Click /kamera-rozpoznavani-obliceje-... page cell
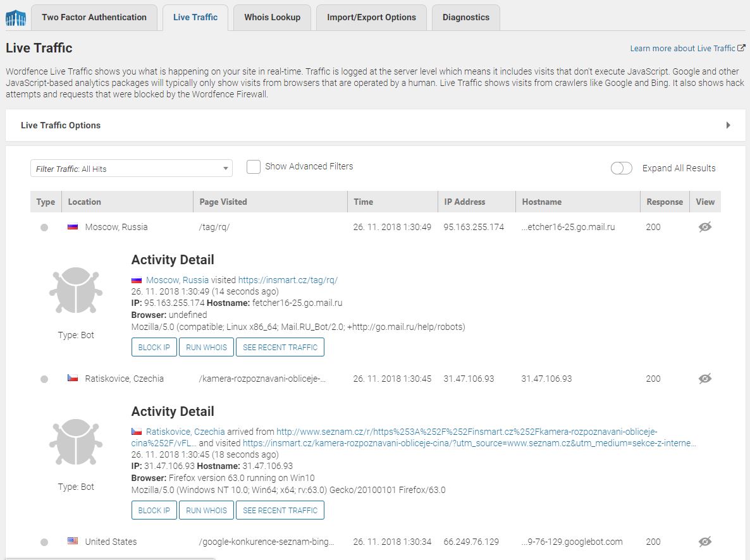Image resolution: width=750 pixels, height=560 pixels. click(x=262, y=379)
